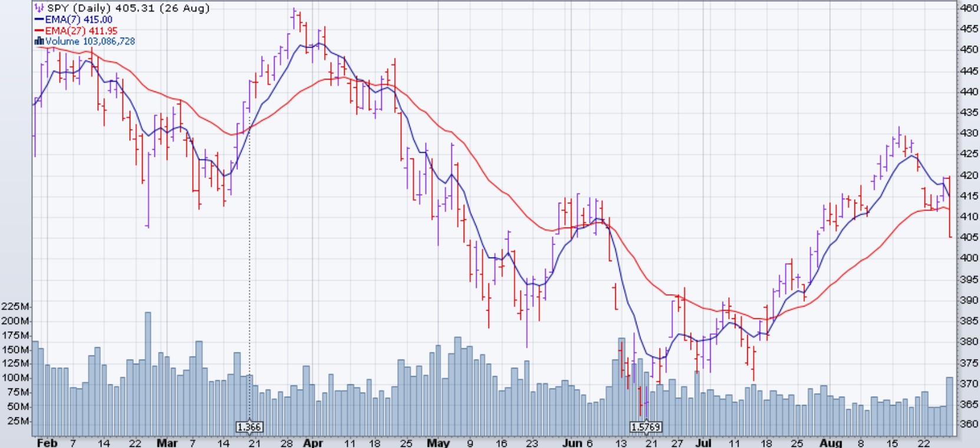
Task: Click the Aug label on date axis
Action: (831, 443)
